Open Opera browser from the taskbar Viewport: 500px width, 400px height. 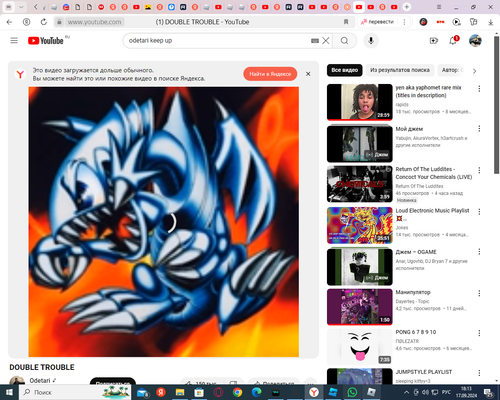(218, 392)
